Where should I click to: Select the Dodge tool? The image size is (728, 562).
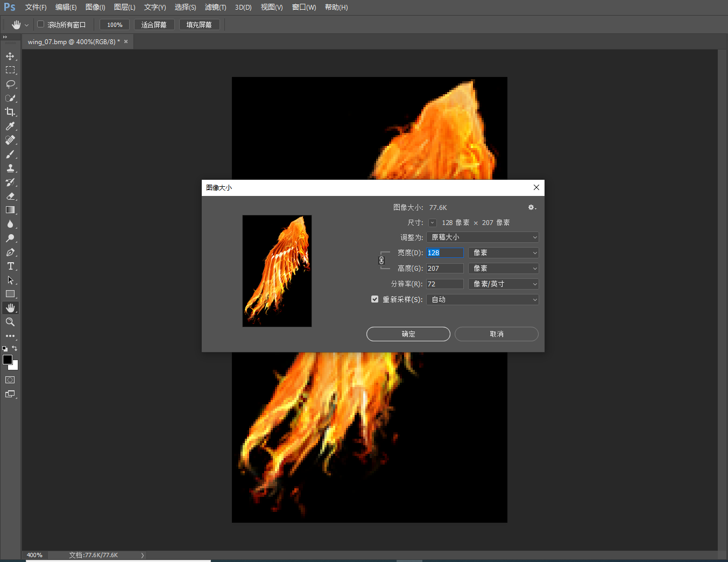click(x=10, y=238)
